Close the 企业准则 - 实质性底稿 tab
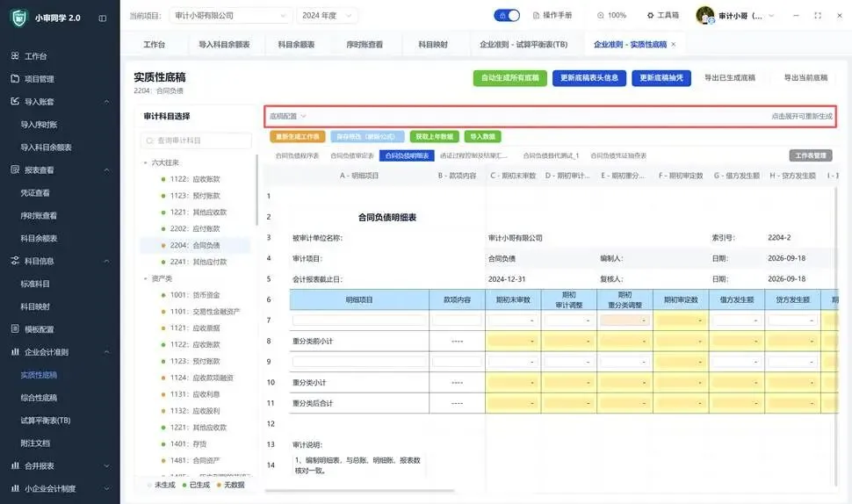 [x=674, y=45]
